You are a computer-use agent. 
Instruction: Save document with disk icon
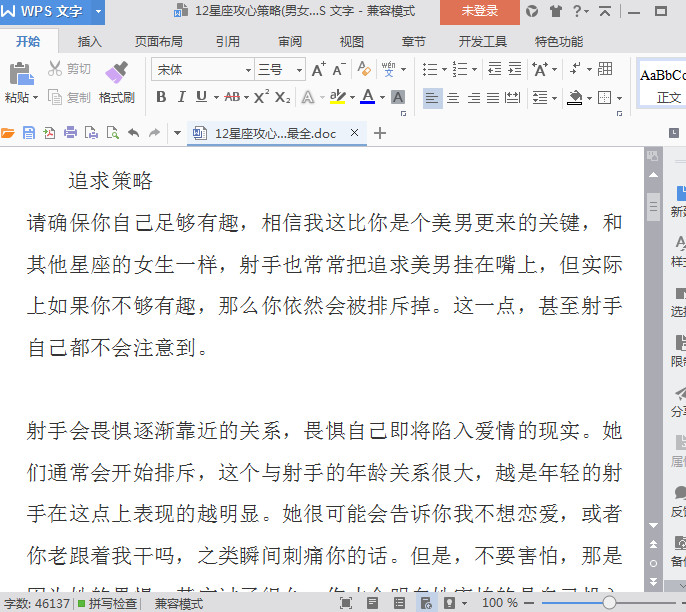(x=29, y=133)
